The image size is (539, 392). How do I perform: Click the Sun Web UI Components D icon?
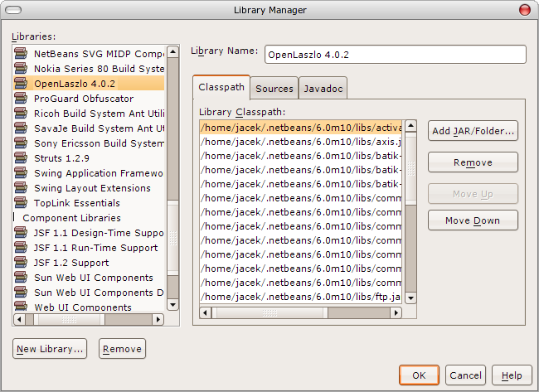tap(21, 293)
